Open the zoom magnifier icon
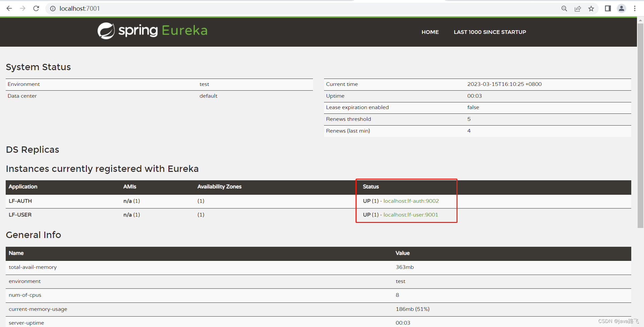The height and width of the screenshot is (327, 644). click(564, 9)
